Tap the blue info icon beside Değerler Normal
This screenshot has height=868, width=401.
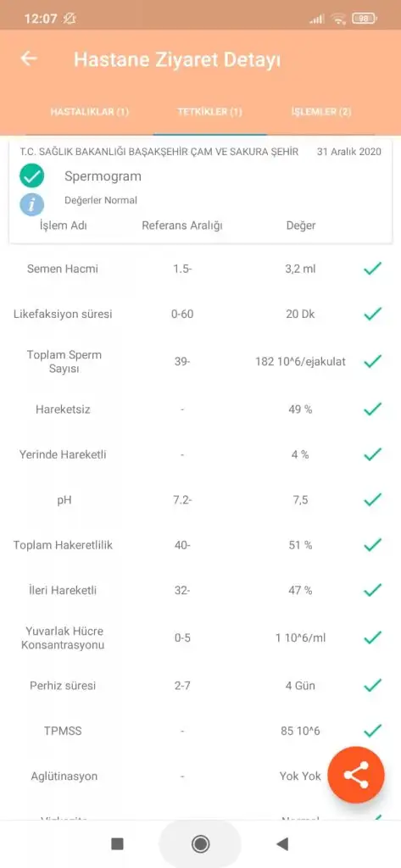tap(31, 204)
